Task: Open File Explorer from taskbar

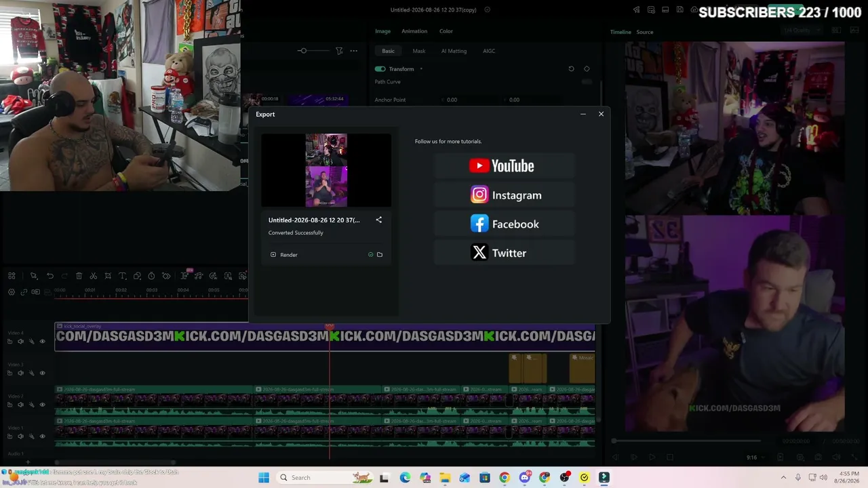Action: tap(445, 478)
